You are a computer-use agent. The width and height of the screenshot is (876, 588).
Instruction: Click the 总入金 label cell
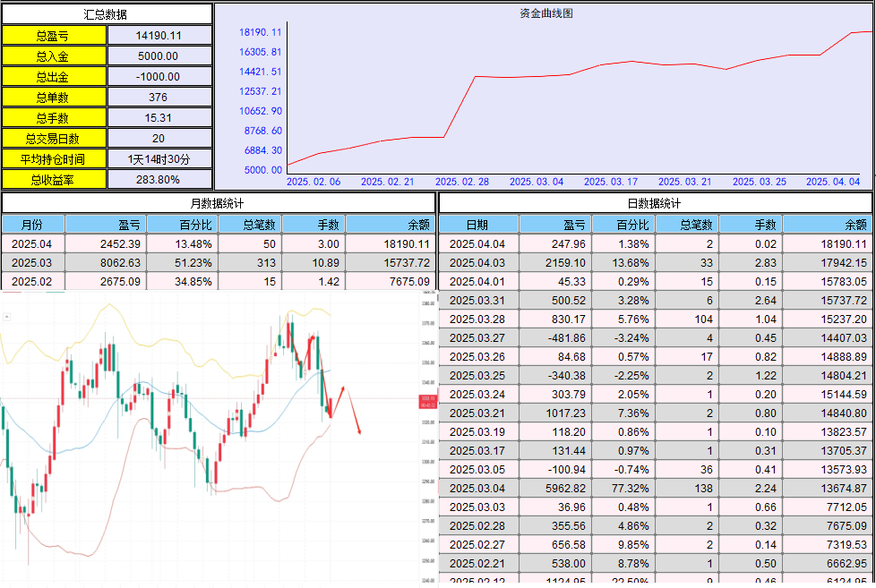(x=53, y=56)
